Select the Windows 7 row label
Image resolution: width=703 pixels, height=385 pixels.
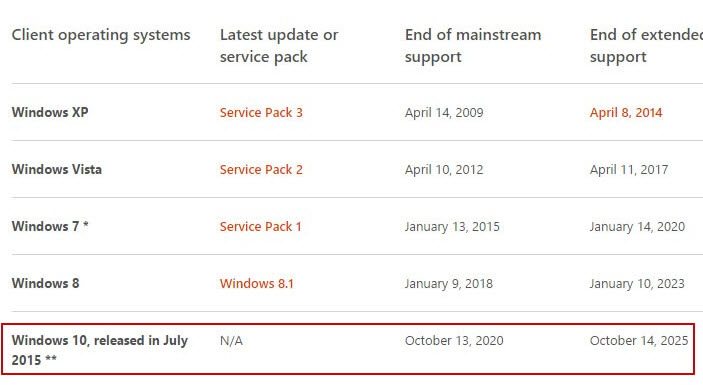click(x=50, y=226)
